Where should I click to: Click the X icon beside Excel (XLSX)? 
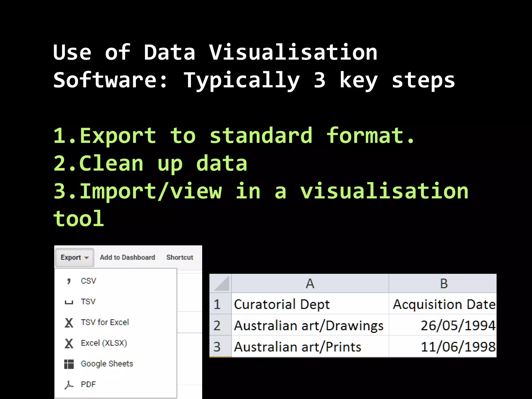pos(69,343)
